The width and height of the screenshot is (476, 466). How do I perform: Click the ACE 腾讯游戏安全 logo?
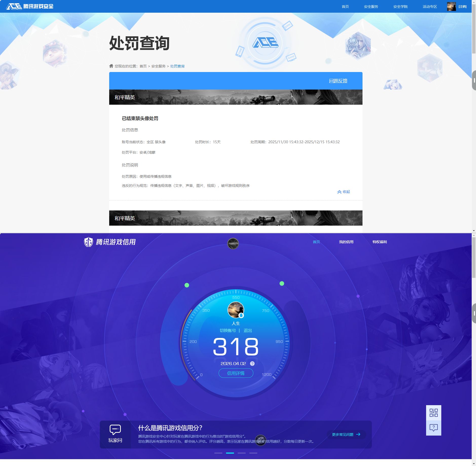click(30, 6)
